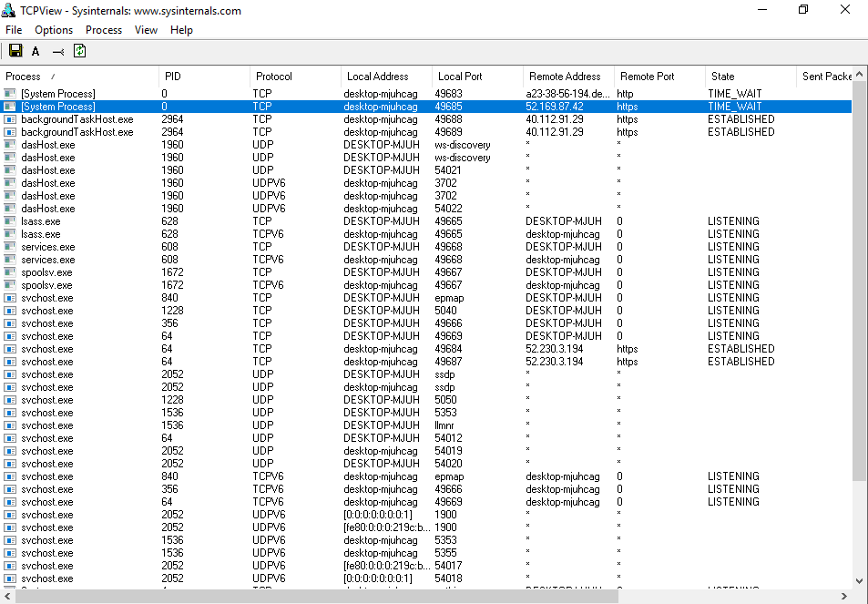This screenshot has width=868, height=604.
Task: Click remote address 52.230.3.194 on port 49684 row
Action: click(x=555, y=349)
